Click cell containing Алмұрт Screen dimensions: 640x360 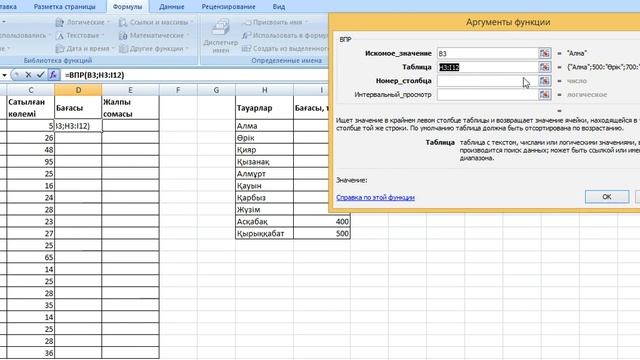point(264,174)
